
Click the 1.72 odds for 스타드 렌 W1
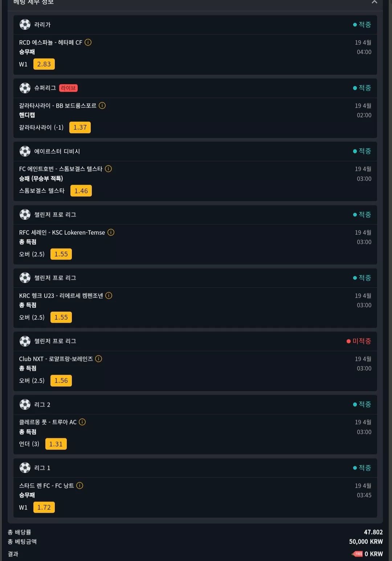pyautogui.click(x=44, y=508)
